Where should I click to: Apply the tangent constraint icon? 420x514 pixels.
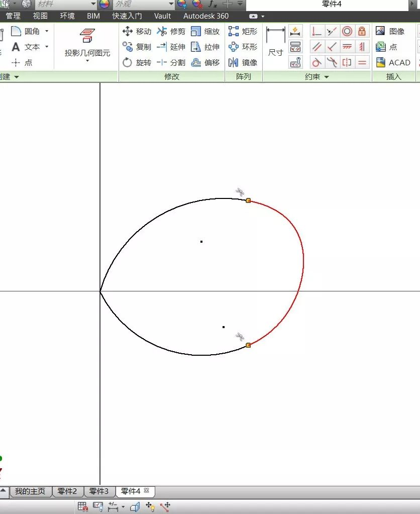[x=317, y=62]
